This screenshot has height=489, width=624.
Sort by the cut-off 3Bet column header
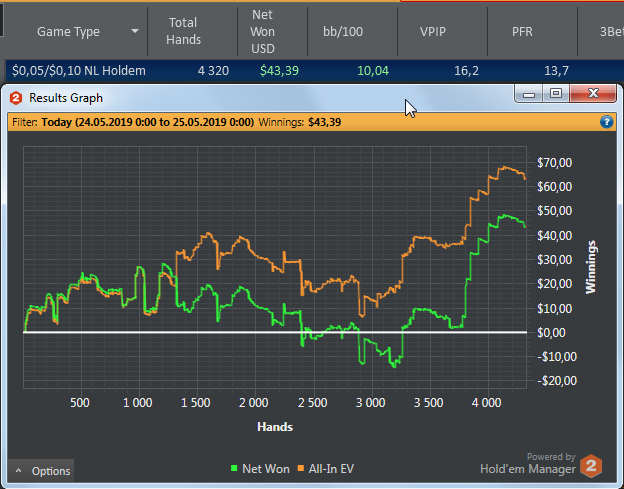tap(612, 31)
